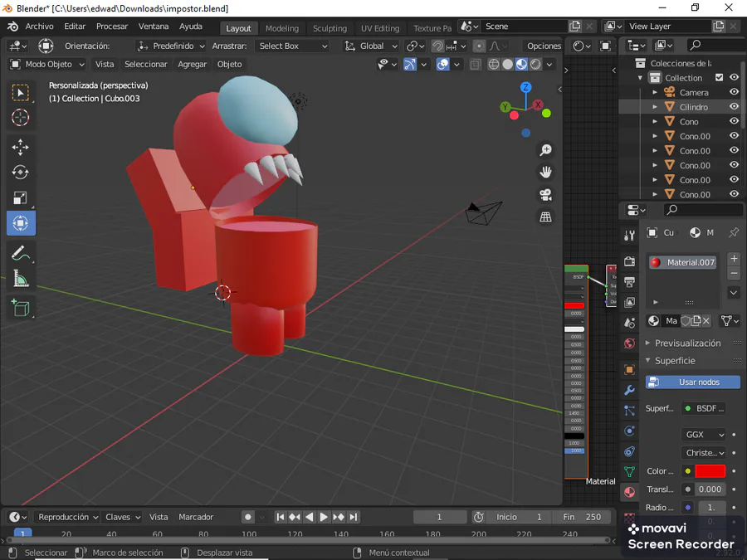Click the Opciones button

544,46
